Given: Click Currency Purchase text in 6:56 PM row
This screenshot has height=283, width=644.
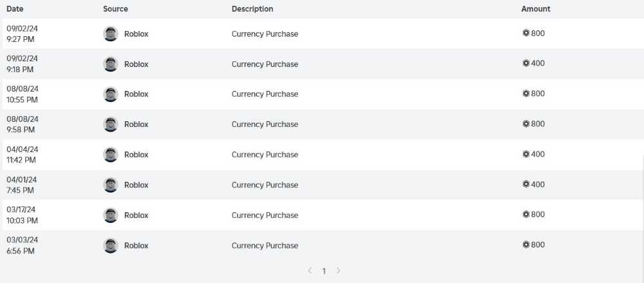Looking at the screenshot, I should click(265, 246).
